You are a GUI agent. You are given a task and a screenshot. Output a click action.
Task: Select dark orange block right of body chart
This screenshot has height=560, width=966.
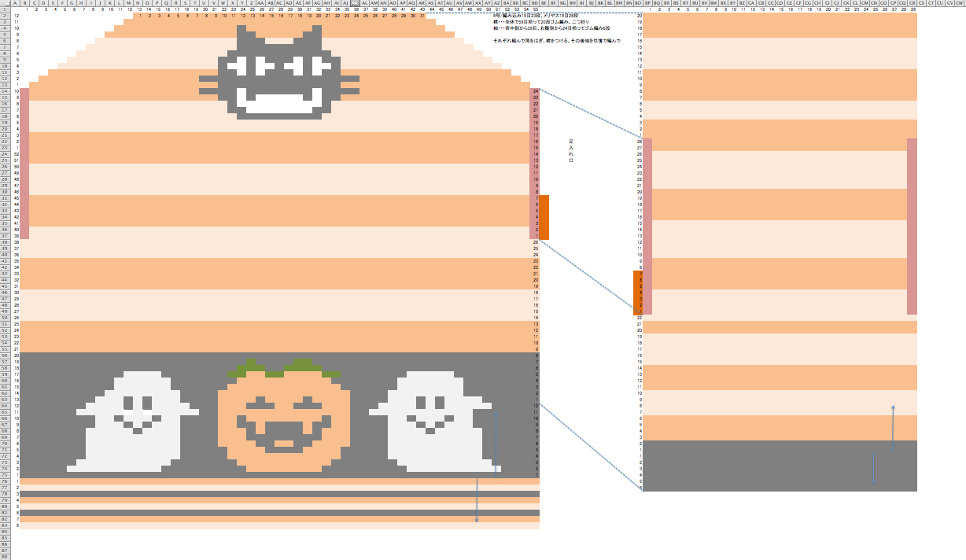[544, 217]
